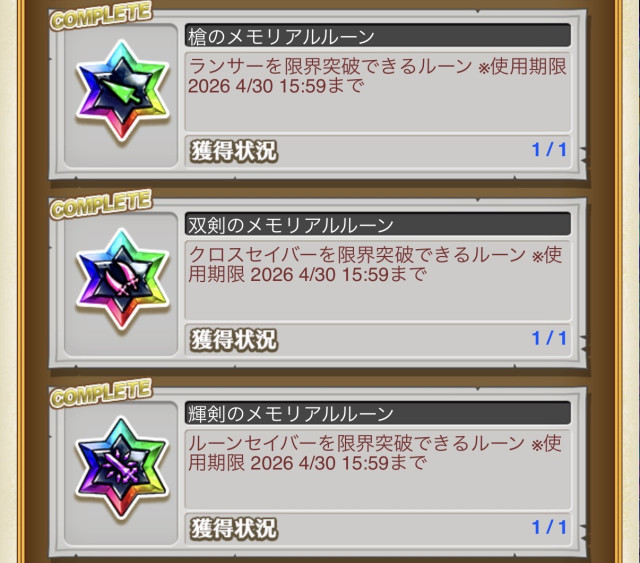Click the 1/1 count on dual sword rune card
Image resolution: width=640 pixels, height=563 pixels.
[549, 338]
